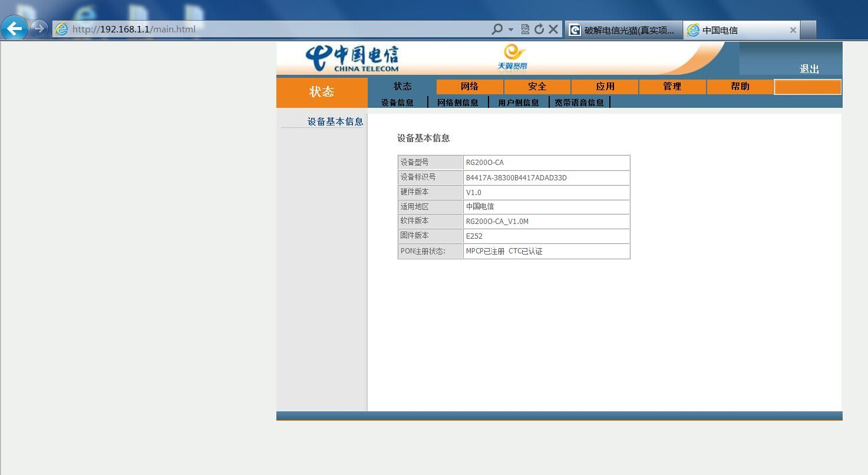The image size is (868, 475).
Task: Click the address bar URL 192.168.1.1/main.html
Action: pos(134,29)
